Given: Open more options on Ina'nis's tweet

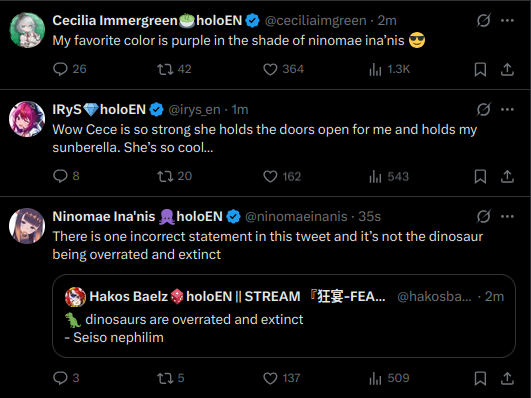Looking at the screenshot, I should 507,216.
